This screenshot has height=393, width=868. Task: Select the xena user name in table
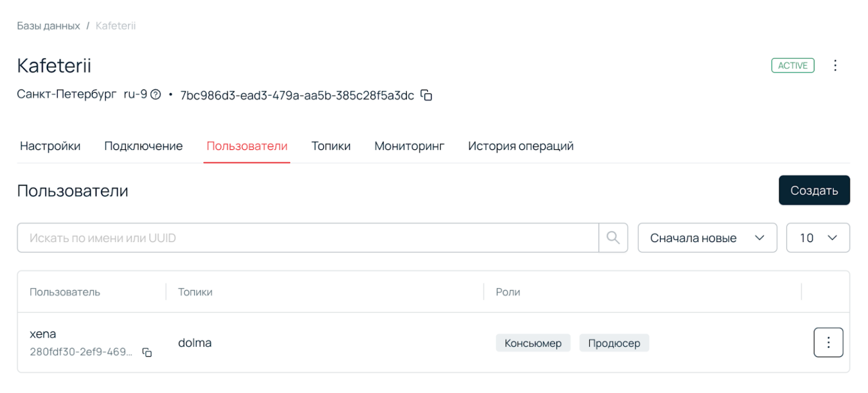[42, 334]
